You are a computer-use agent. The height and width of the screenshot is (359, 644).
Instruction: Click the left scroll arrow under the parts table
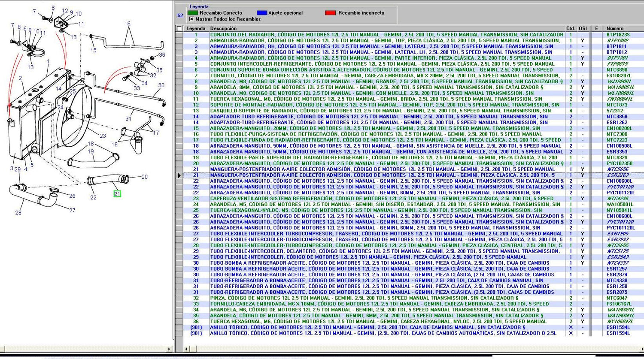click(x=186, y=349)
